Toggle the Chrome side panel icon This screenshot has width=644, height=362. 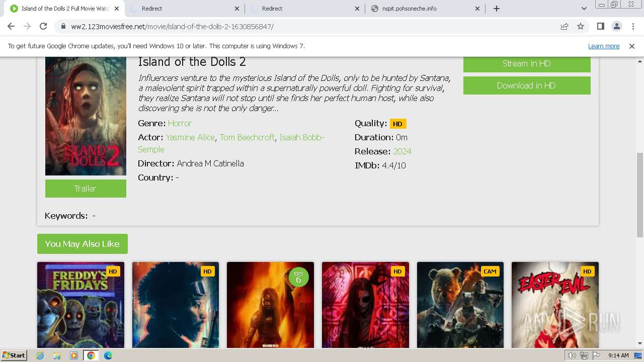coord(600,27)
